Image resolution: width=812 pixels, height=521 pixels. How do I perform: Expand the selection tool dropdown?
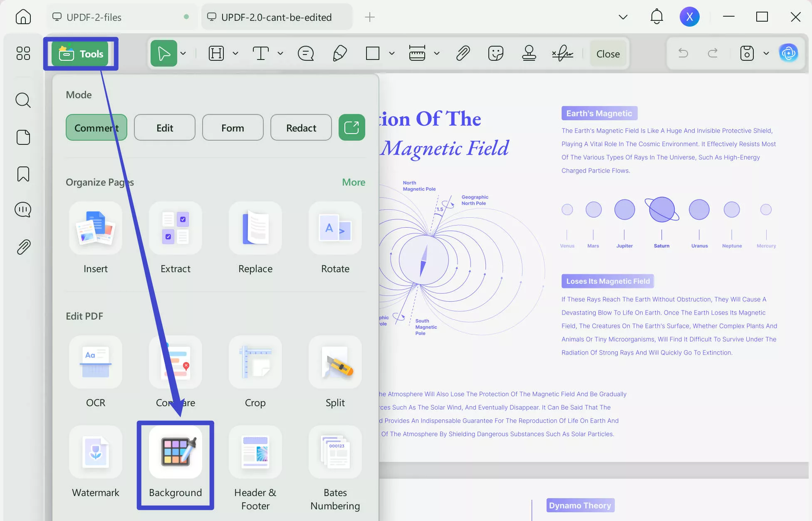click(183, 53)
